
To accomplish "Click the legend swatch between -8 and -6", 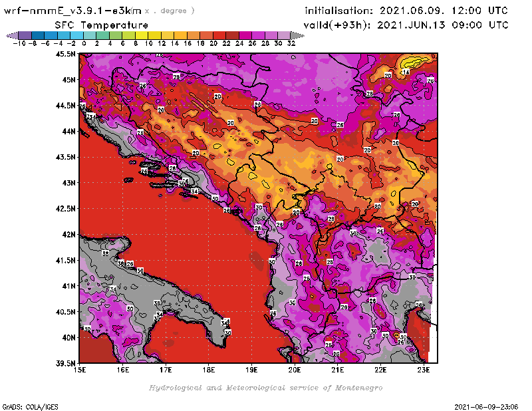I will point(38,35).
